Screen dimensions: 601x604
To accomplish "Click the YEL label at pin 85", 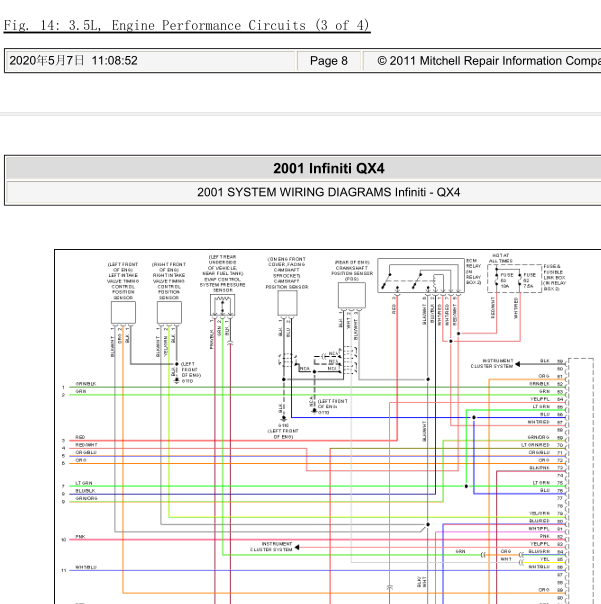I will [545, 559].
